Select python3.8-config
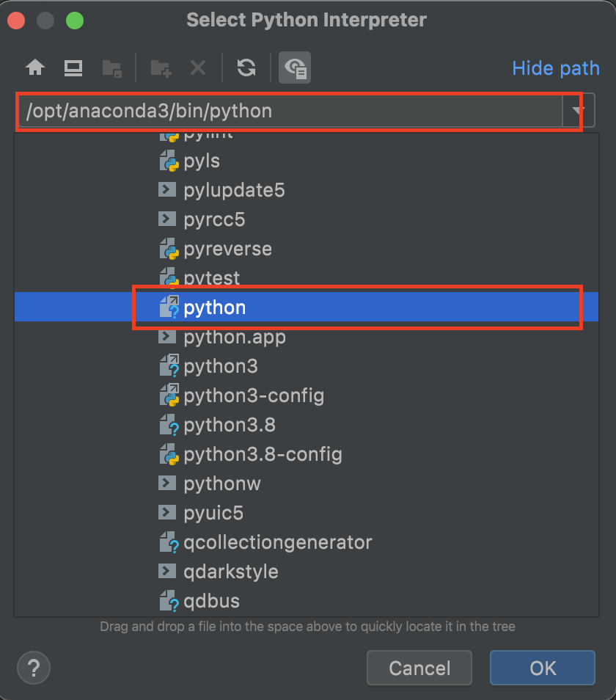 263,454
